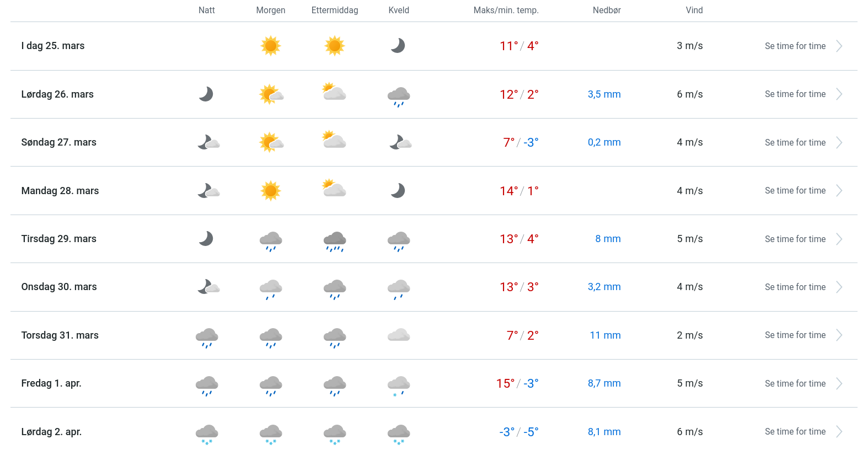Click today's morning sun icon

270,46
